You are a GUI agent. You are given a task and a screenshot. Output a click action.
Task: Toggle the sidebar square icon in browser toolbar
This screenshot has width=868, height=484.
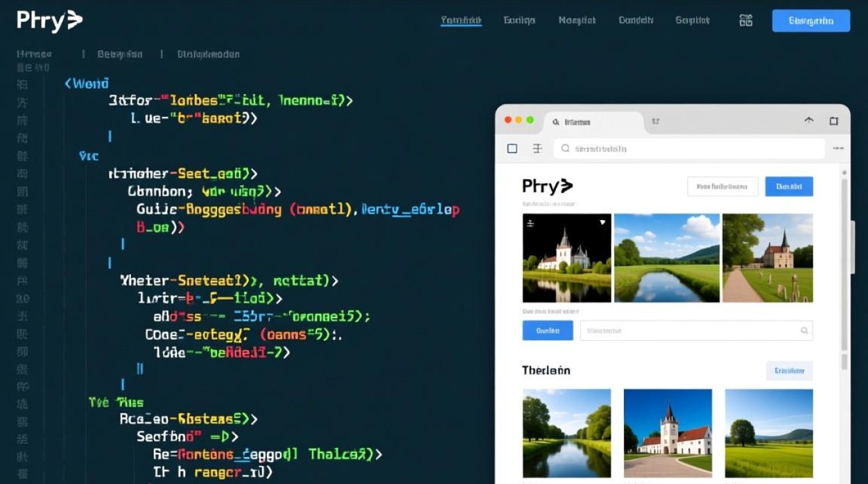point(512,148)
